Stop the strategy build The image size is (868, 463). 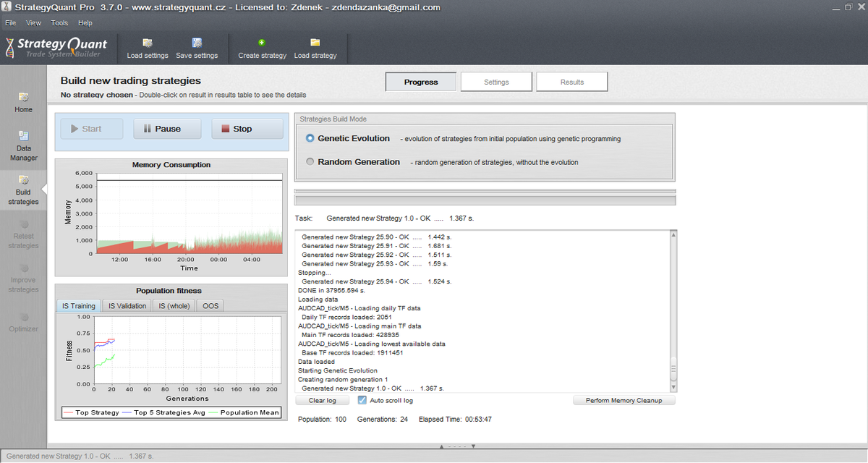pos(247,129)
